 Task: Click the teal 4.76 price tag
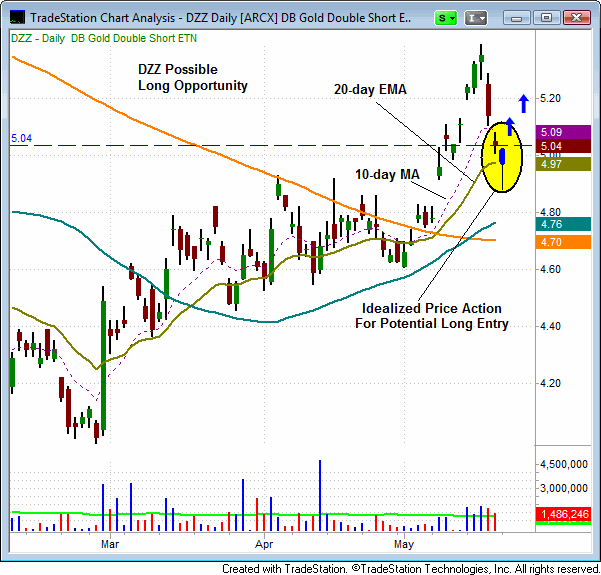click(x=563, y=224)
